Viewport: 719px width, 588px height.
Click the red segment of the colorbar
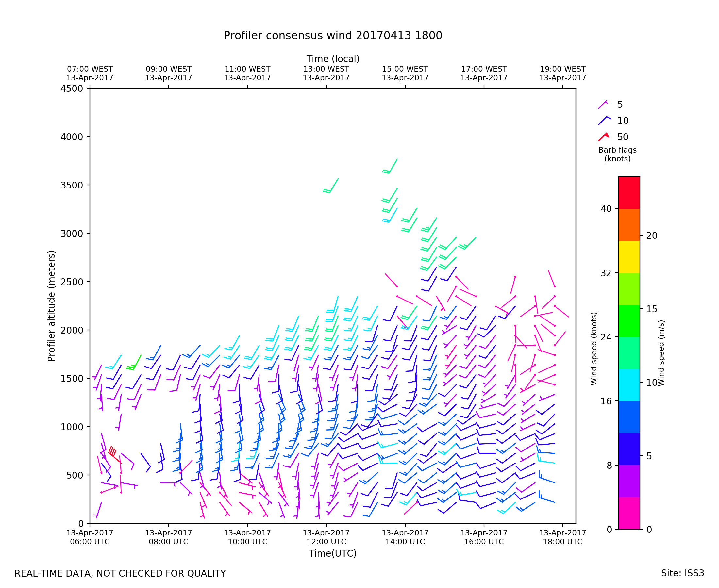pos(629,192)
